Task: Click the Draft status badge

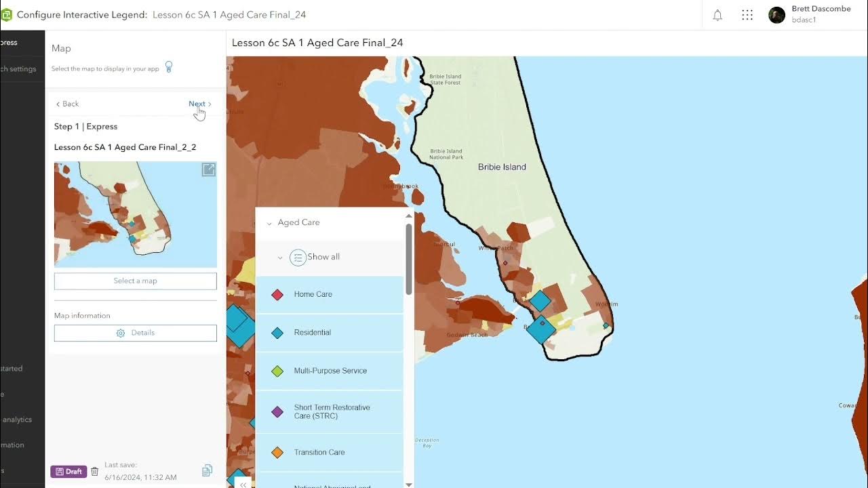Action: pyautogui.click(x=68, y=471)
